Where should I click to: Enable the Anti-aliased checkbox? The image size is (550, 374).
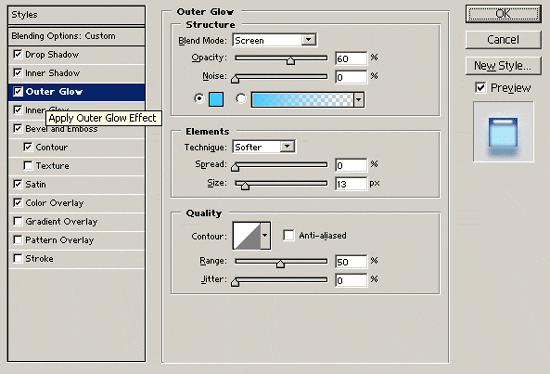288,235
